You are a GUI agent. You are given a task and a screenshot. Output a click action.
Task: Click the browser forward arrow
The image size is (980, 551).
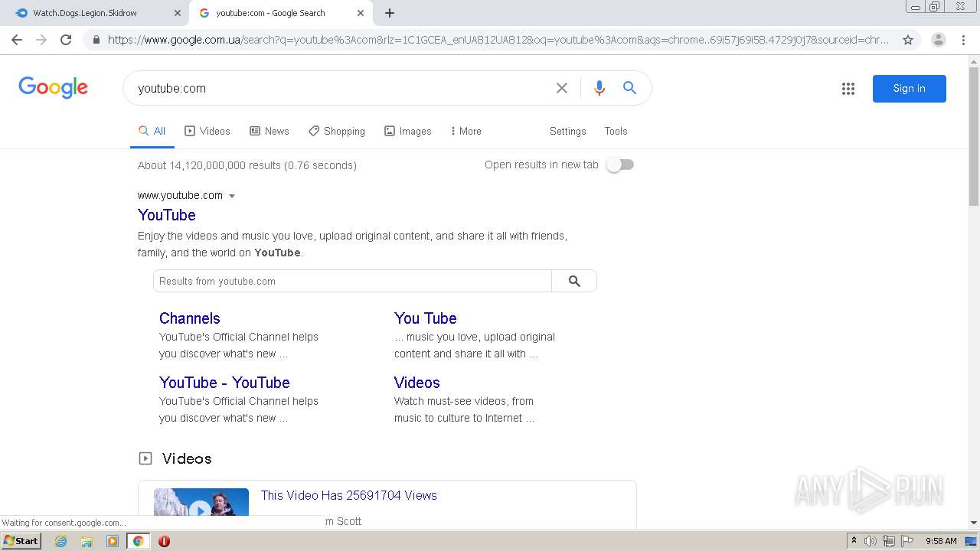tap(41, 40)
